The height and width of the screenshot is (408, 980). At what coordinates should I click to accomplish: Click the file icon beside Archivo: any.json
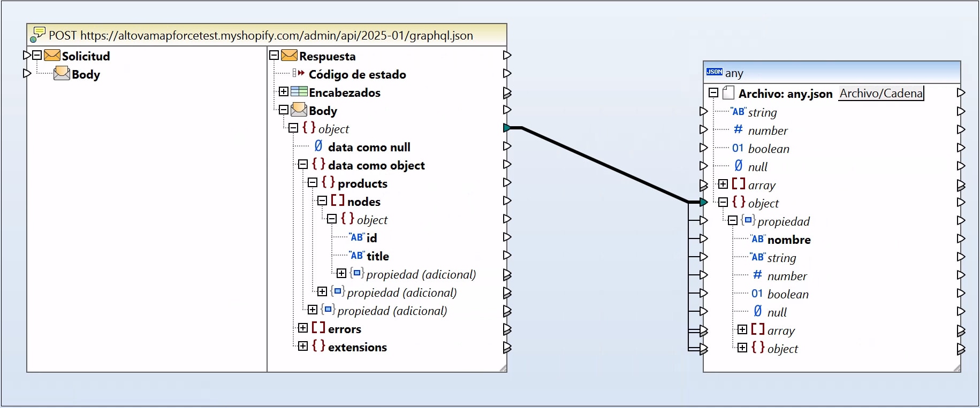[728, 93]
